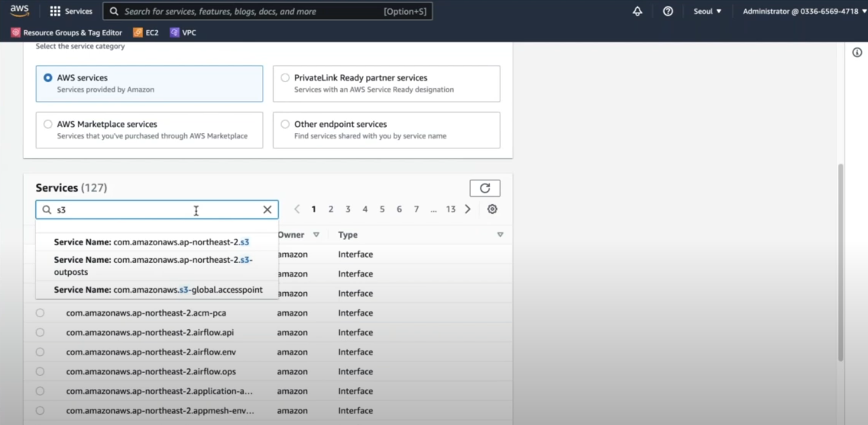The width and height of the screenshot is (868, 425).
Task: Select PrivateLink Ready partner services
Action: click(386, 83)
